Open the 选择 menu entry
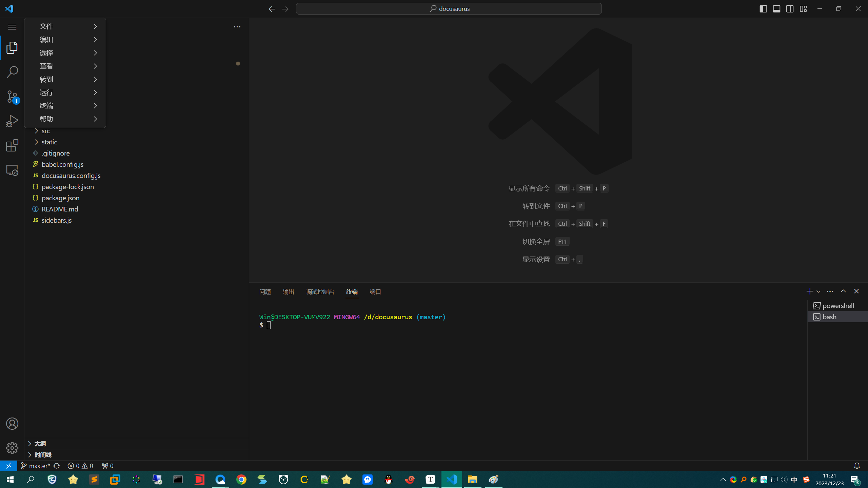868x488 pixels. [x=65, y=53]
